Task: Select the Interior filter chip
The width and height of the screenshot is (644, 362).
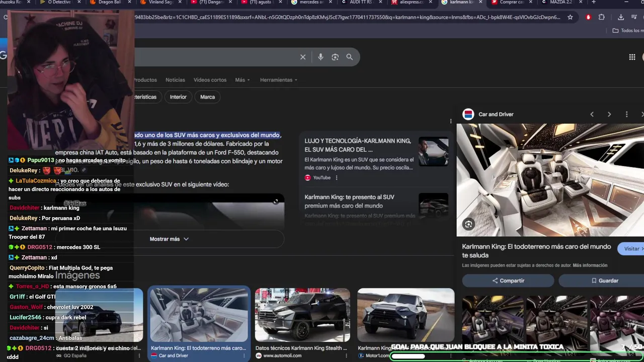Action: 178,97
